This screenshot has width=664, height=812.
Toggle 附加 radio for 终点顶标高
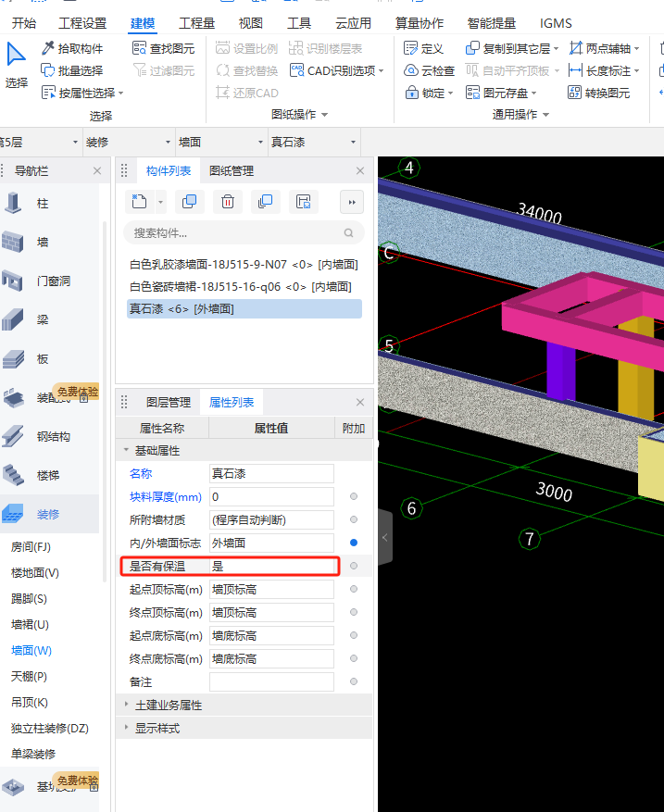354,612
